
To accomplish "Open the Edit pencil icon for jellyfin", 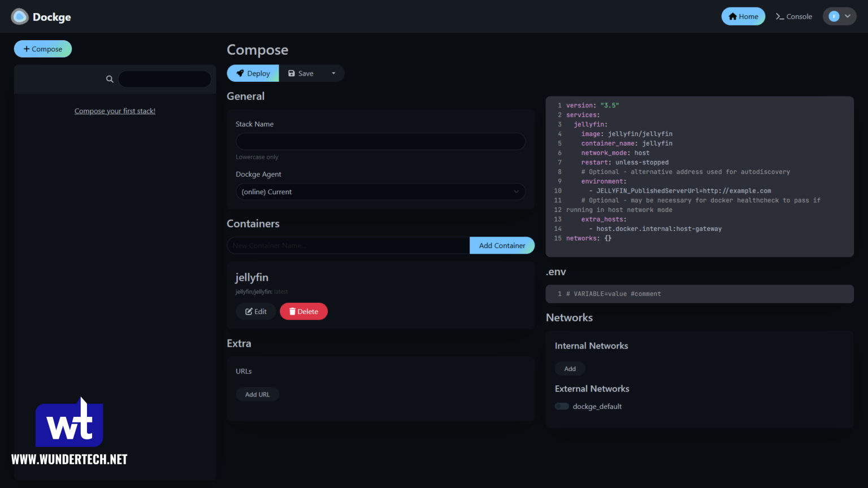I will (x=249, y=311).
